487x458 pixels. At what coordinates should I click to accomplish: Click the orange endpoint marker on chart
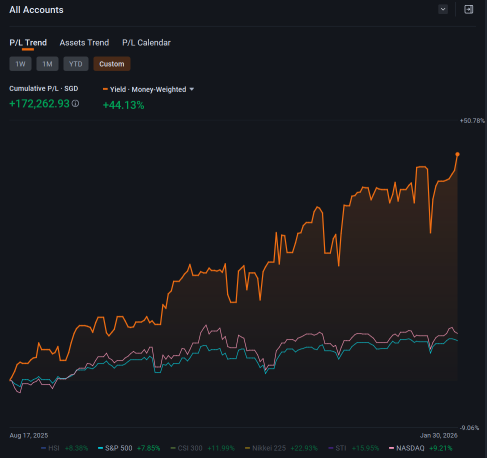click(x=457, y=154)
